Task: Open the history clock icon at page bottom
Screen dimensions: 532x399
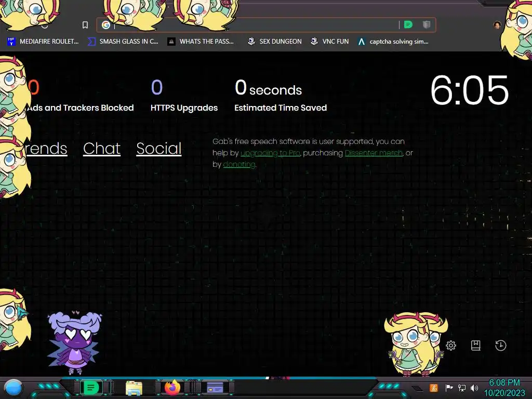Action: click(501, 345)
